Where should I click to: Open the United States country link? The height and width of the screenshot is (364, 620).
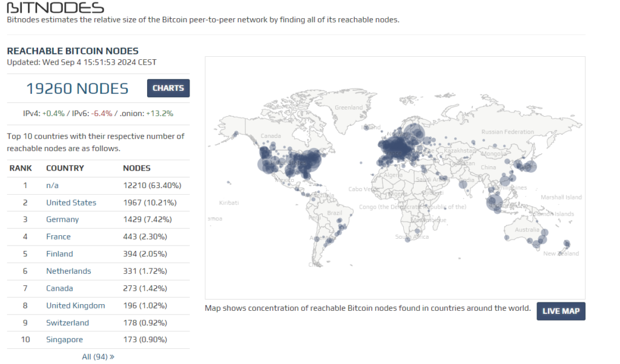click(71, 203)
